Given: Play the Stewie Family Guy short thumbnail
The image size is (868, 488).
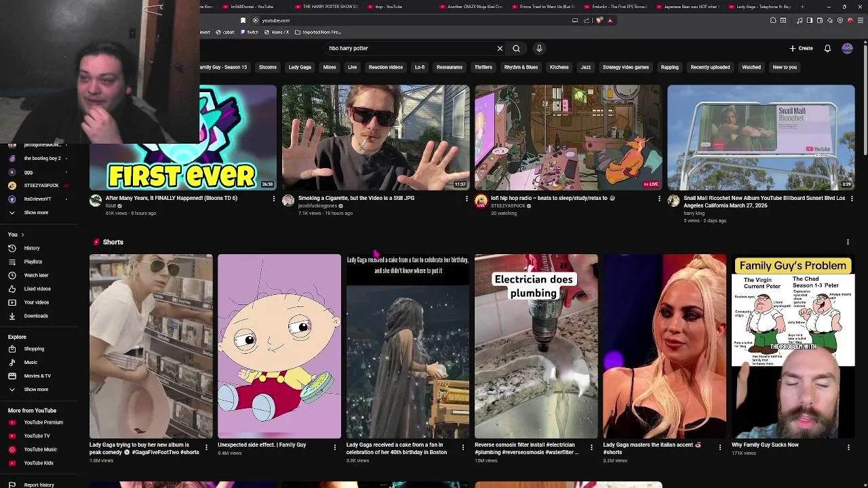Looking at the screenshot, I should tap(279, 346).
